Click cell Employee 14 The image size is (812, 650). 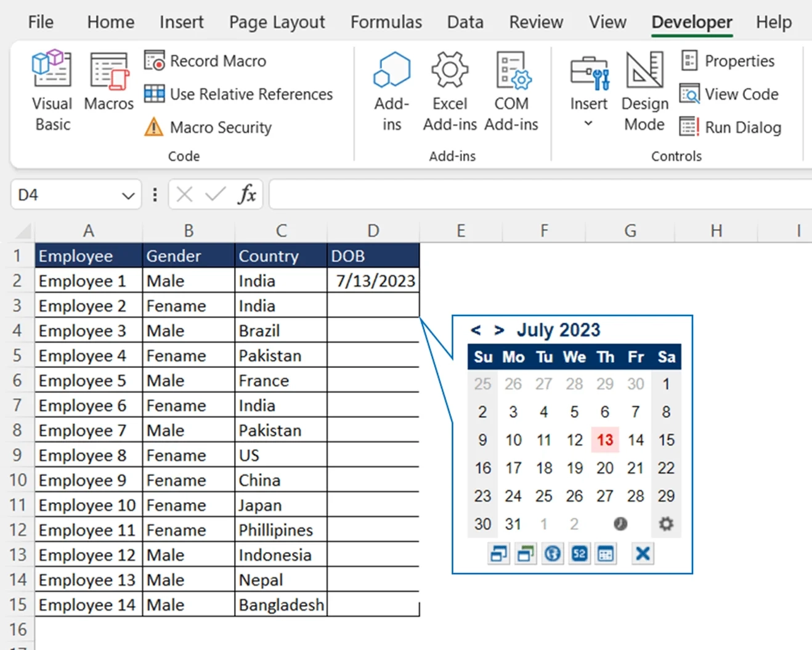point(89,605)
